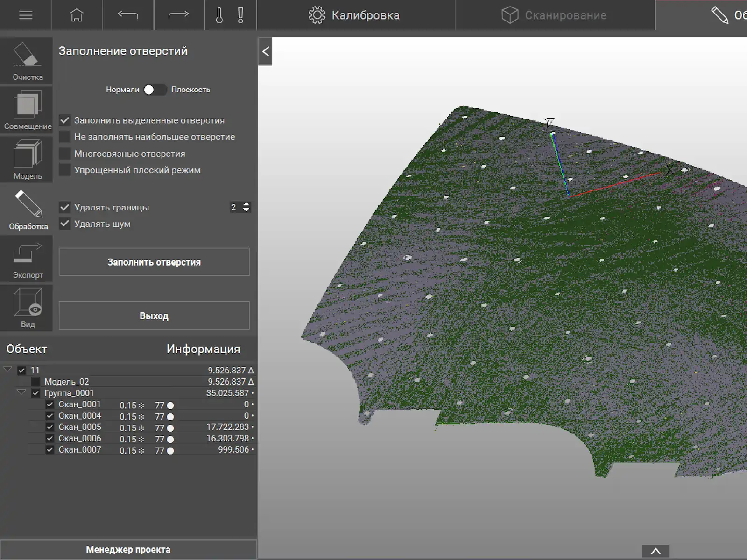The width and height of the screenshot is (747, 560).
Task: Click the 35.025.587 point count
Action: pyautogui.click(x=227, y=393)
